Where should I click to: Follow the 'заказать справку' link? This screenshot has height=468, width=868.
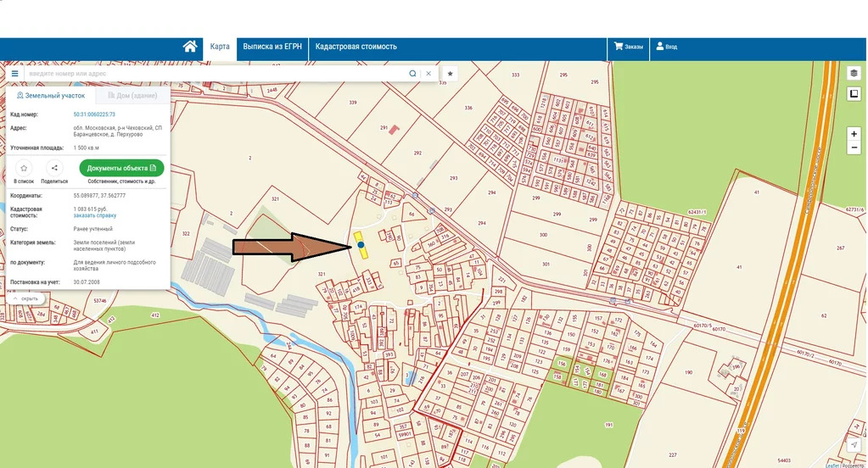tap(95, 215)
